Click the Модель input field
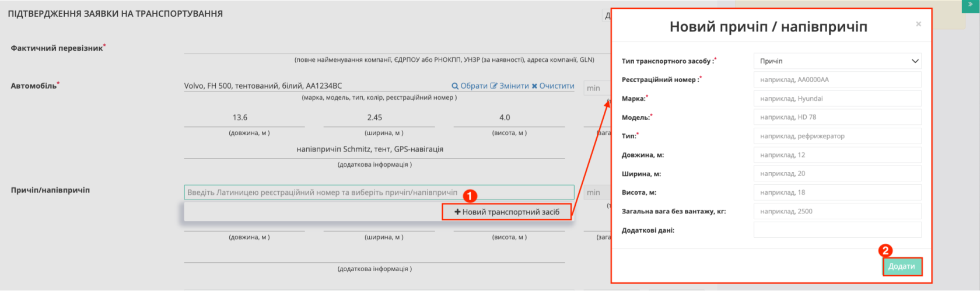 (x=837, y=117)
